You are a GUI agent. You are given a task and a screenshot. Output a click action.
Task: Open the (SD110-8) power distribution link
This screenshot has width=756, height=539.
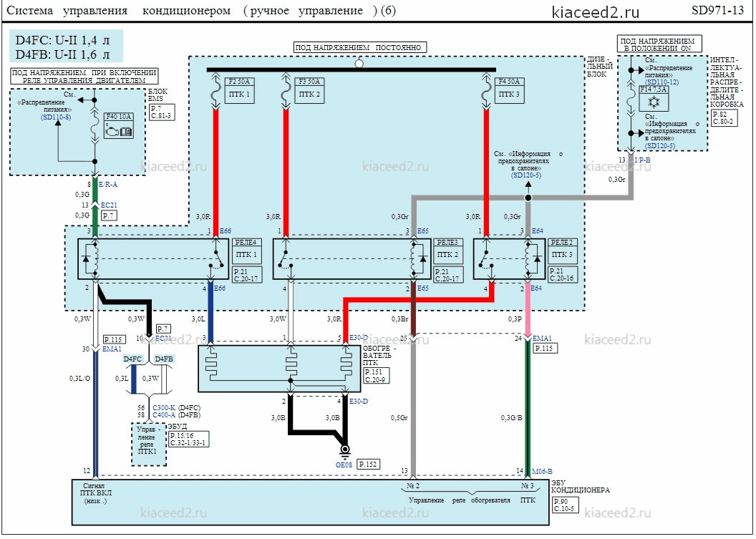[56, 117]
